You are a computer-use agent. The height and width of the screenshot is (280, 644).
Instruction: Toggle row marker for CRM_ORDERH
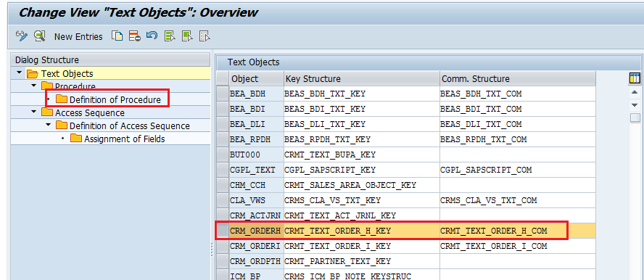pos(223,231)
